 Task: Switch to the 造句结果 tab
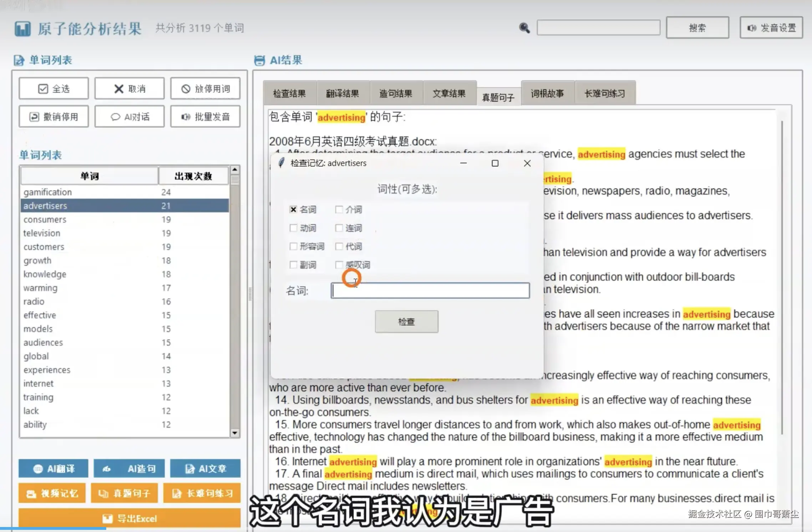(396, 93)
